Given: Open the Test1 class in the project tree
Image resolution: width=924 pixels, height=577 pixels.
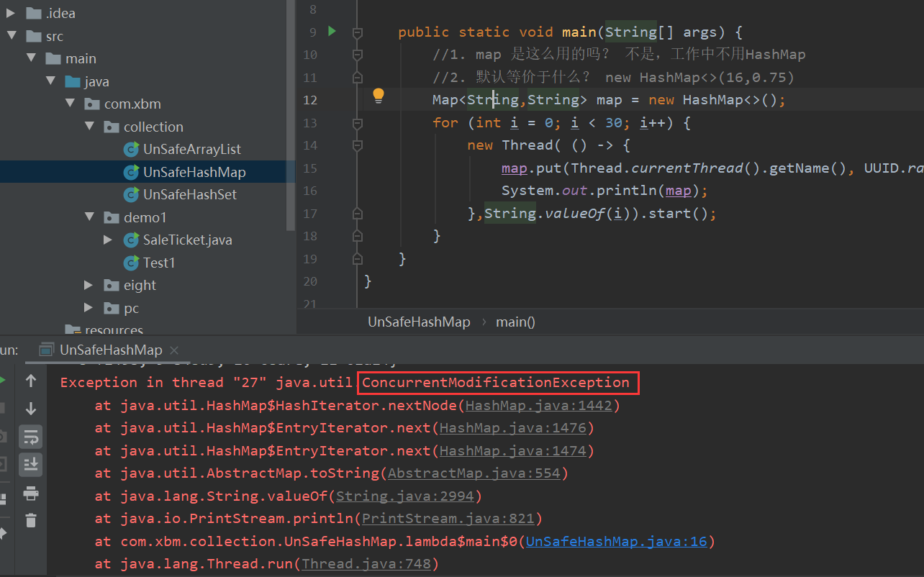Looking at the screenshot, I should 158,263.
